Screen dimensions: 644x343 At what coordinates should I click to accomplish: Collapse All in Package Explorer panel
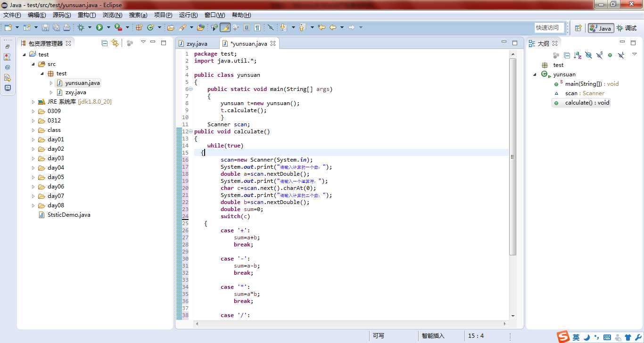105,43
